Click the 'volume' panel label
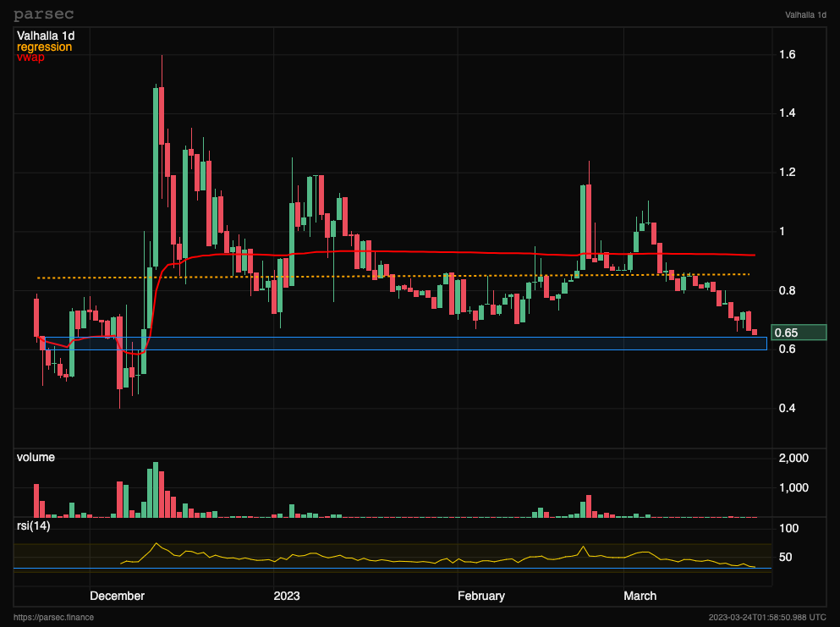 pos(36,457)
